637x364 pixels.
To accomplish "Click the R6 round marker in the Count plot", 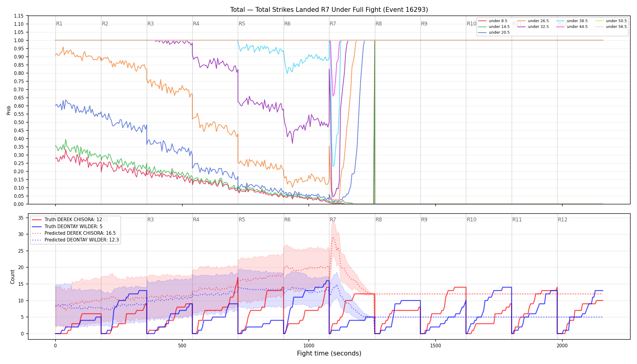I will click(287, 220).
